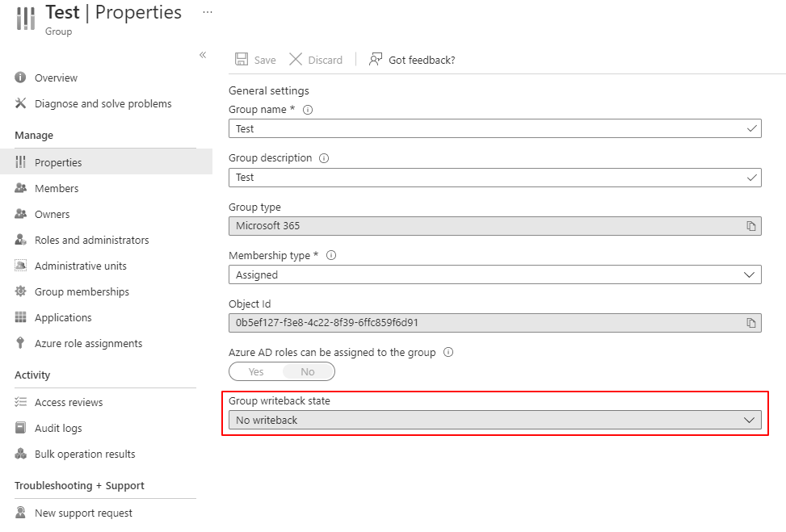
Task: Click info icon beside Azure AD roles setting
Action: [x=448, y=352]
